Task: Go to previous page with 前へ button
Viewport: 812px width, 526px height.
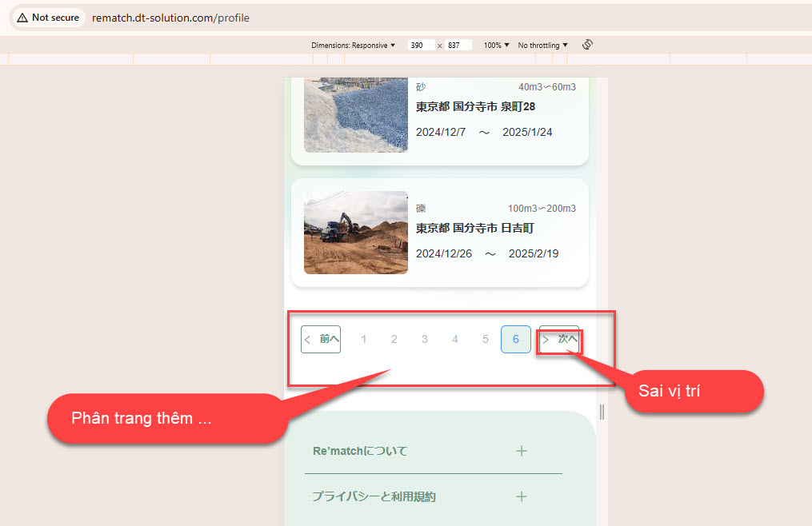Action: point(321,339)
